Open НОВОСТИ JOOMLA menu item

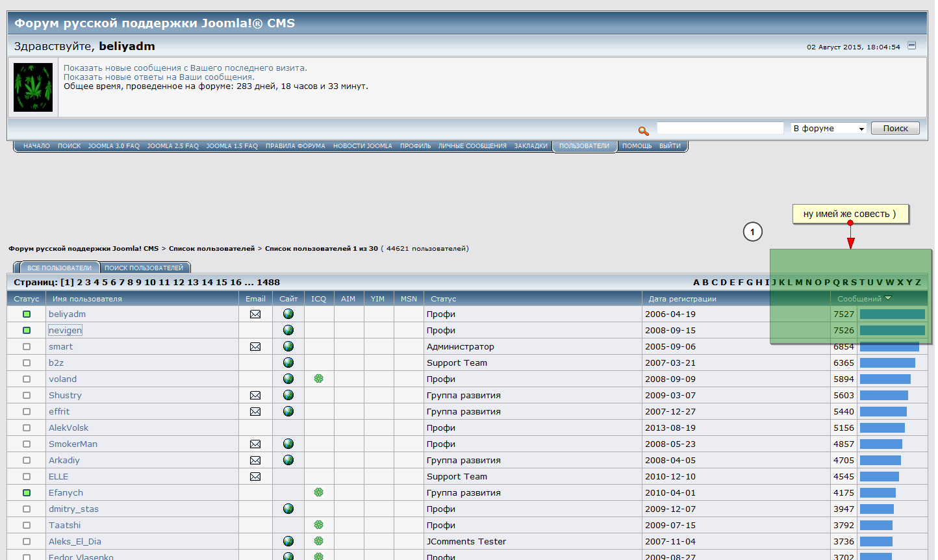(363, 146)
